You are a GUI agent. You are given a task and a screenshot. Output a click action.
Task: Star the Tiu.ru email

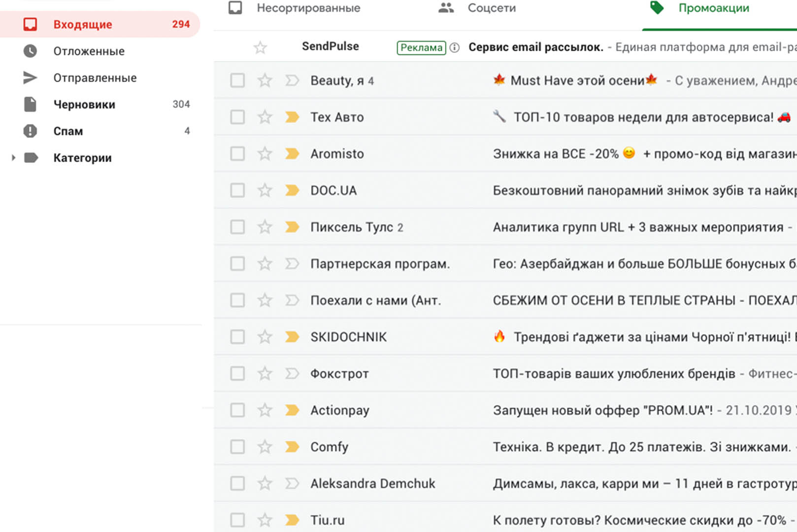(x=265, y=519)
